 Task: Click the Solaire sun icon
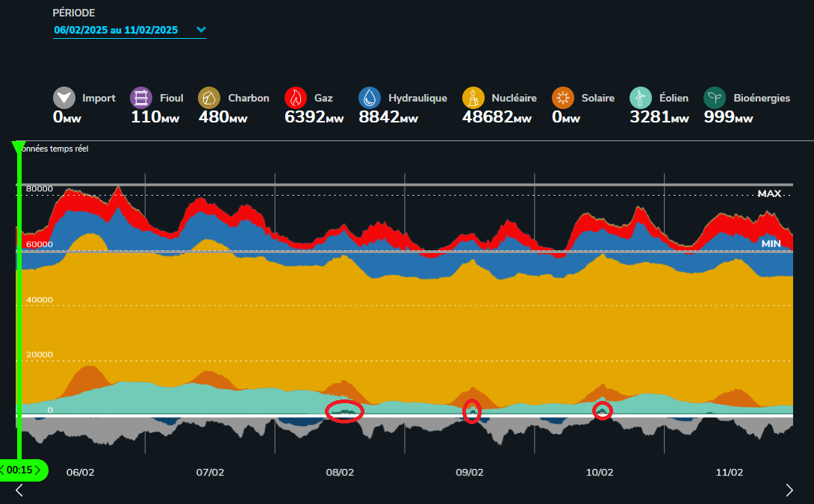pos(563,98)
